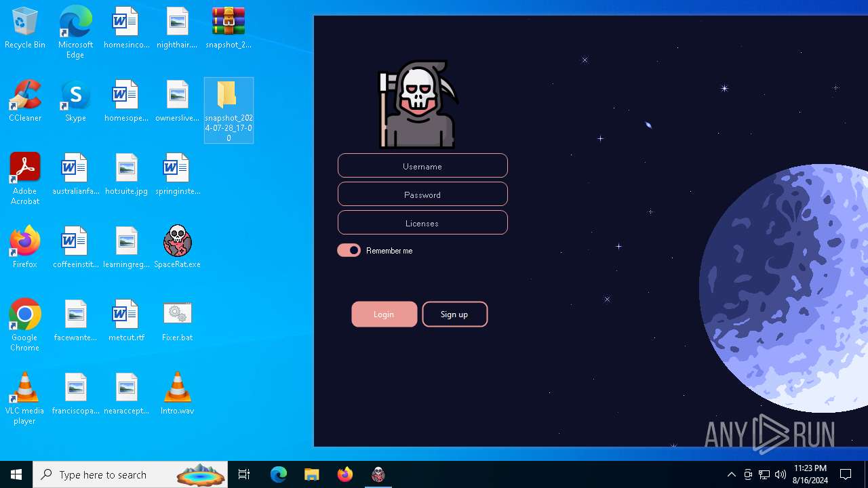Select the metcut.rtf document icon
This screenshot has width=868, height=488.
[x=126, y=321]
